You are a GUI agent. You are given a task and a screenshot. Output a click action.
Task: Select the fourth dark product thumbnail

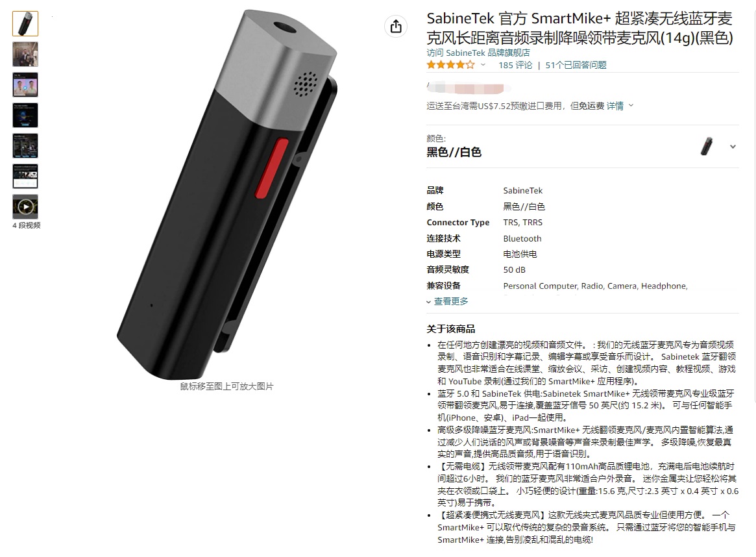[25, 116]
